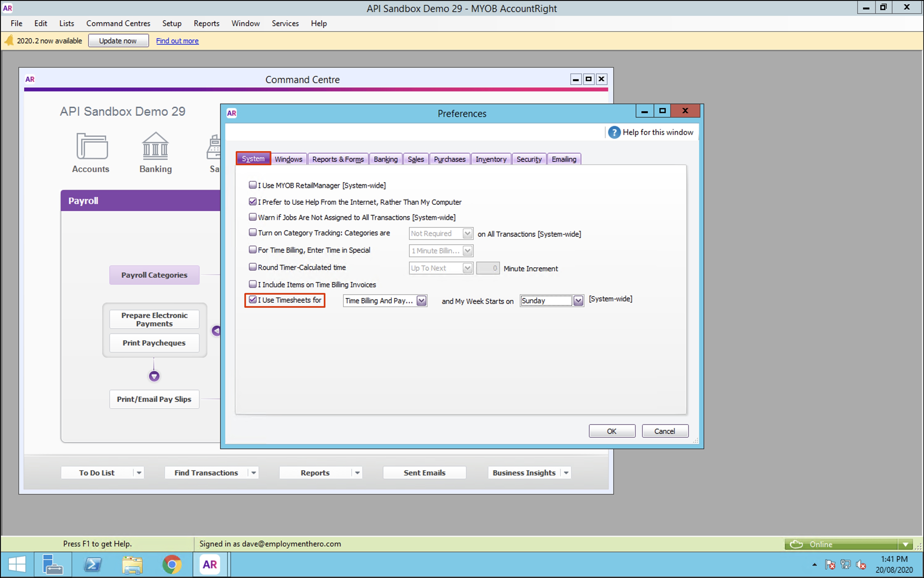The image size is (924, 578).
Task: Click the purple down arrow below Print Paycheques
Action: tap(154, 377)
